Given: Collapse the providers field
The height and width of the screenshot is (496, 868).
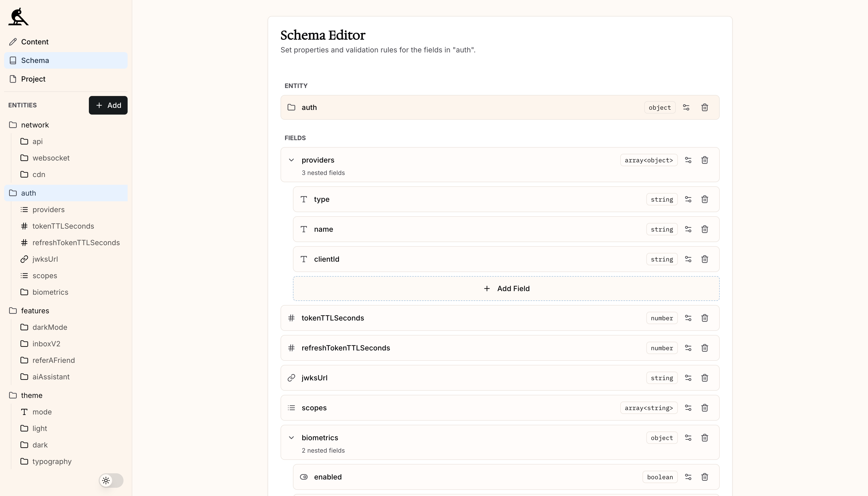Looking at the screenshot, I should click(291, 160).
